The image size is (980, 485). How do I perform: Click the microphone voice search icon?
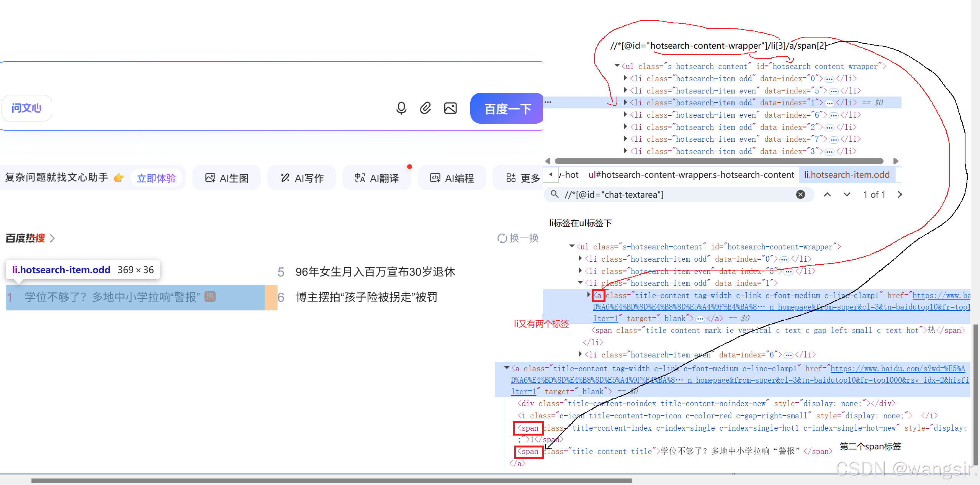(x=401, y=108)
